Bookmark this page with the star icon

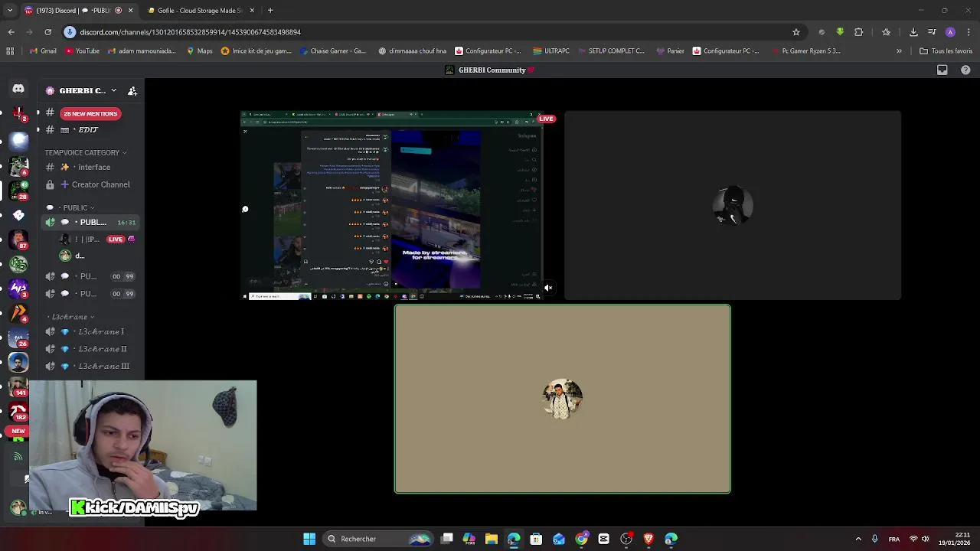(x=796, y=32)
